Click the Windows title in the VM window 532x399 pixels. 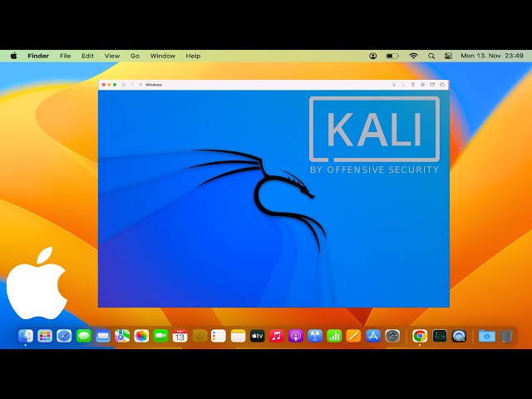154,85
